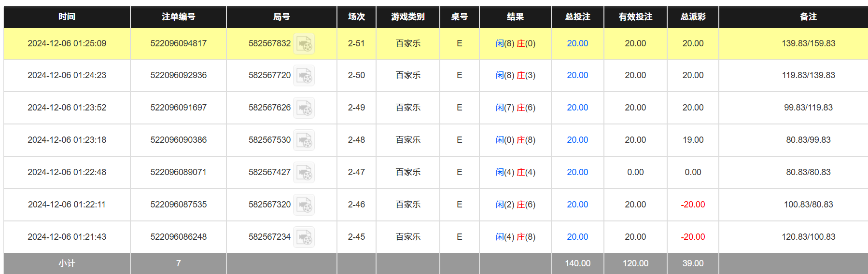Click the 时间 column header
This screenshot has width=868, height=274.
point(67,17)
